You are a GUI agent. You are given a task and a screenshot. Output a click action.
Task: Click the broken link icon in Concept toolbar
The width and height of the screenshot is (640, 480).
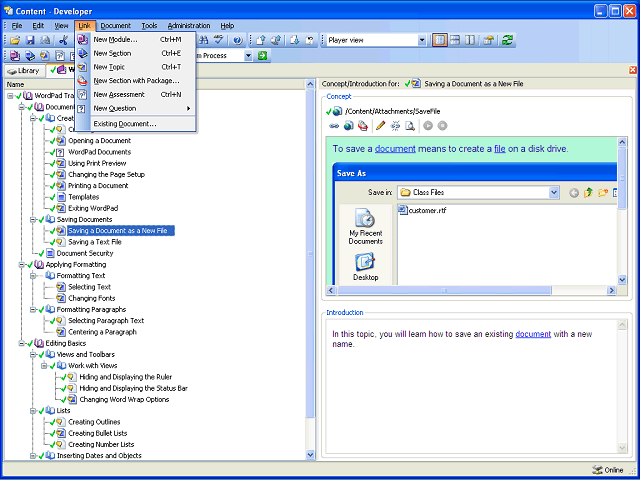coord(395,126)
